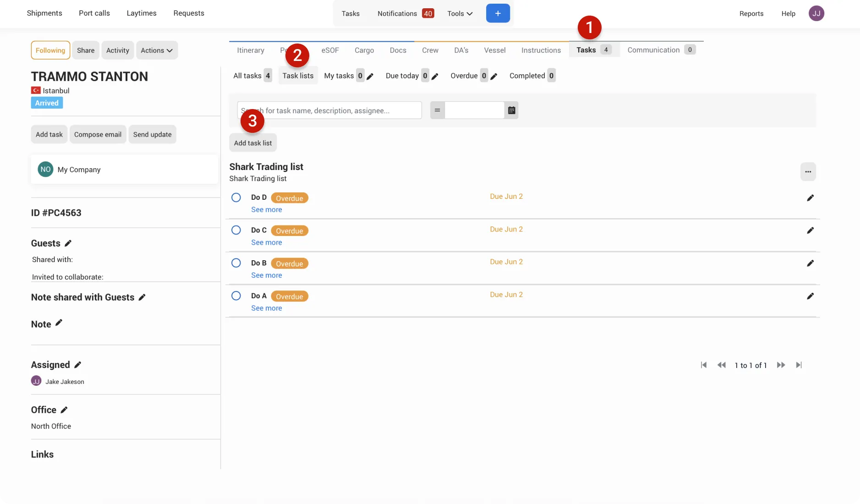Viewport: 860px width, 504px height.
Task: Switch to the Itinerary tab
Action: coord(251,50)
